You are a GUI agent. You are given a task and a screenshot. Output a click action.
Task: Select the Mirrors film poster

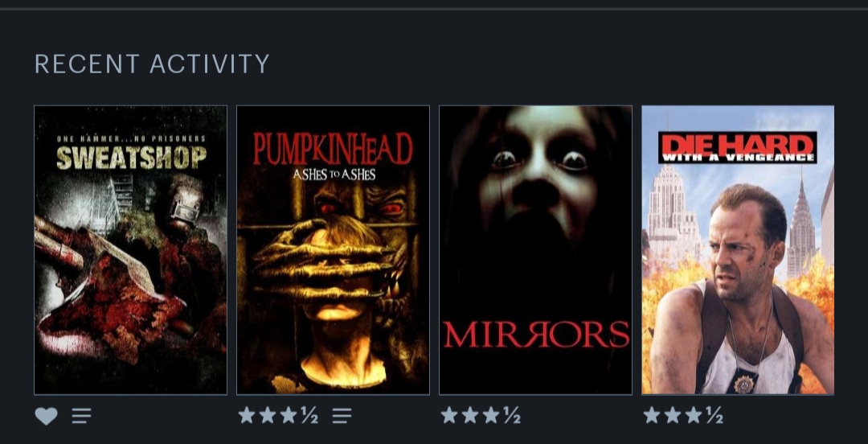[x=535, y=250]
